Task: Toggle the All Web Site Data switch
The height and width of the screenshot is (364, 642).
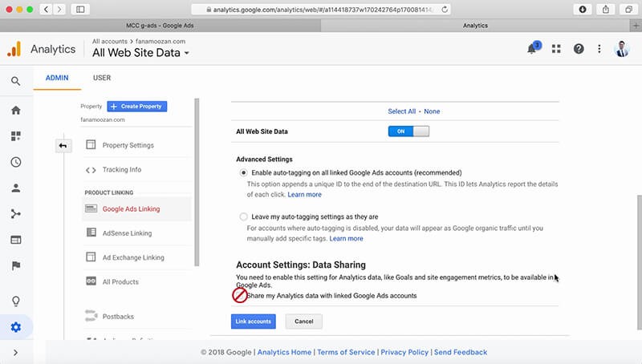Action: [x=408, y=131]
